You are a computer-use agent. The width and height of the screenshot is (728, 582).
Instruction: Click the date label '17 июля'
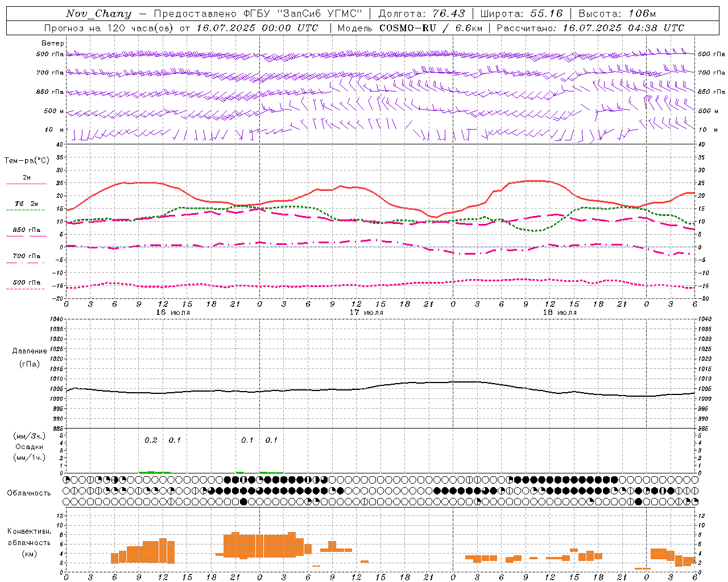(366, 313)
